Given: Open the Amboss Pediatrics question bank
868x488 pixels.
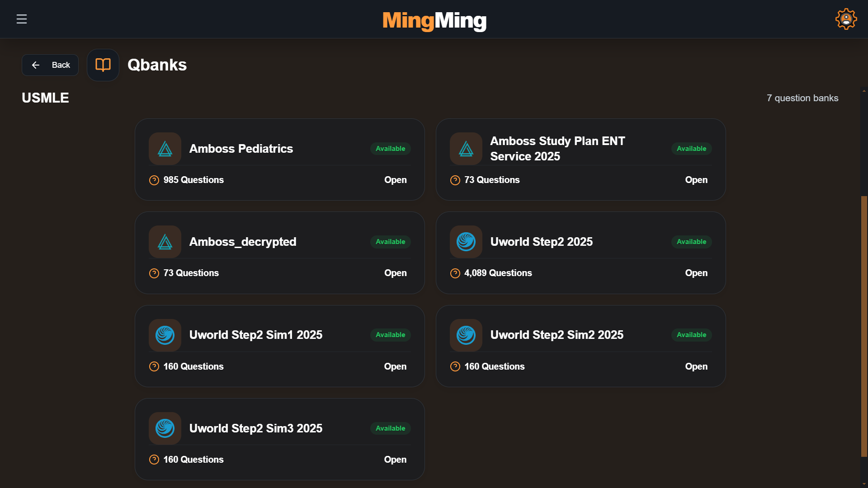Looking at the screenshot, I should click(395, 180).
